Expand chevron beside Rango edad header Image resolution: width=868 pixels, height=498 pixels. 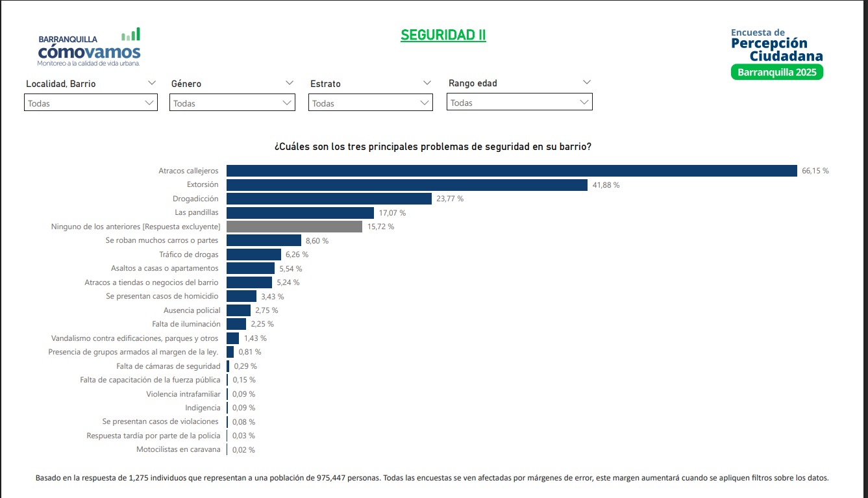(x=587, y=82)
